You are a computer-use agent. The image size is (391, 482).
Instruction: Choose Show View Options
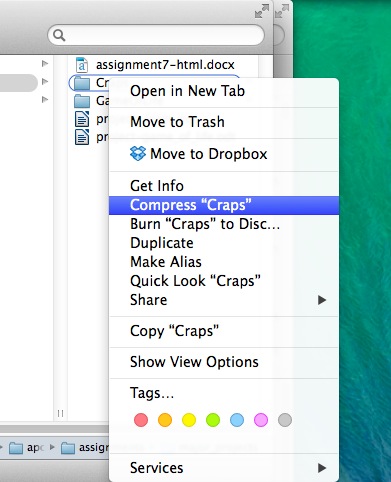pos(224,362)
